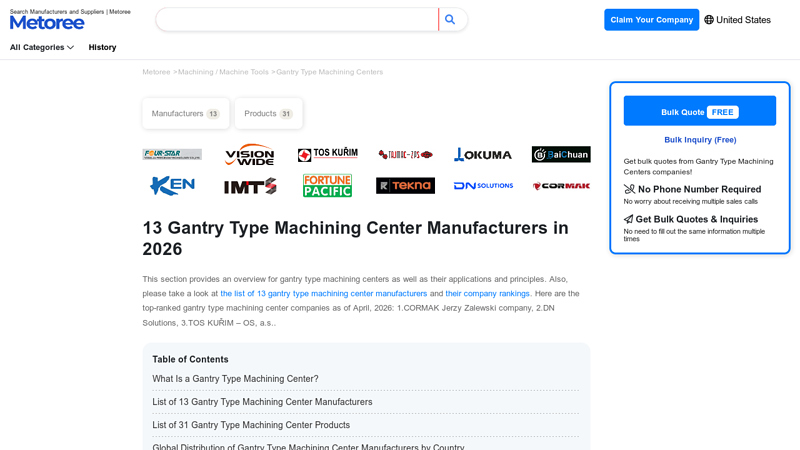Viewport: 800px width, 450px height.
Task: Open the Vision Wide company logo
Action: tap(249, 155)
